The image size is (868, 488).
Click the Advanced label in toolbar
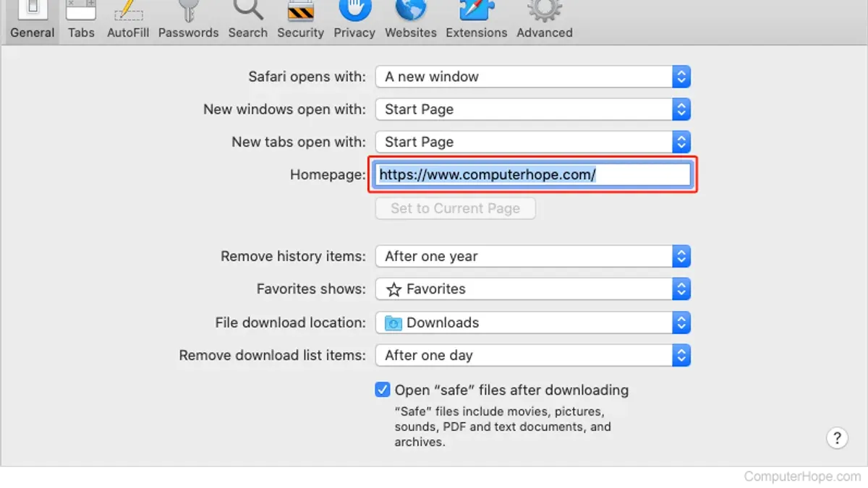coord(545,33)
